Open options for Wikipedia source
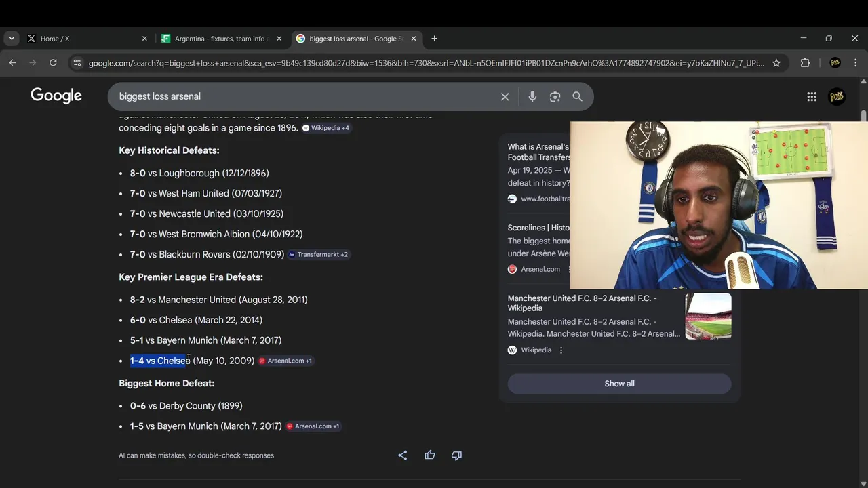 [x=561, y=350]
